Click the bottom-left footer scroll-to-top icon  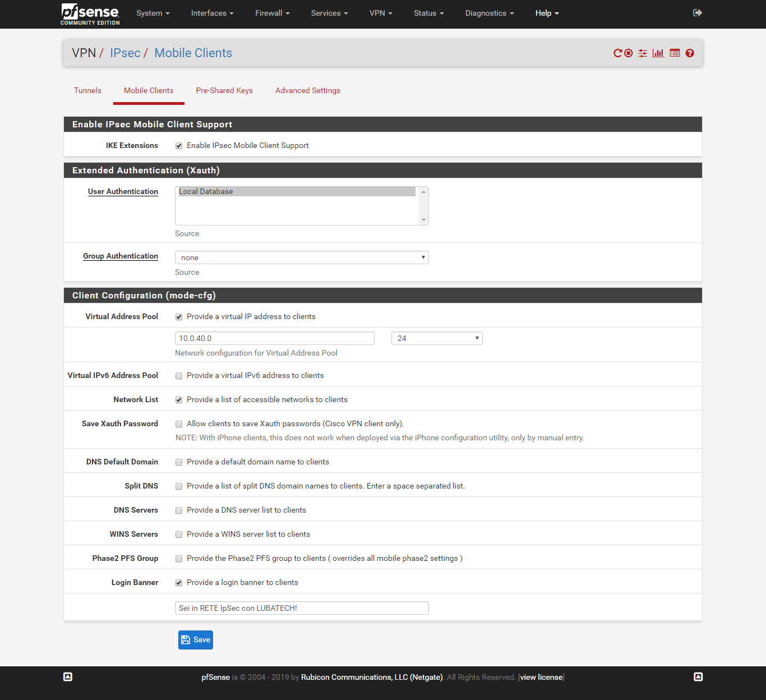pos(68,677)
